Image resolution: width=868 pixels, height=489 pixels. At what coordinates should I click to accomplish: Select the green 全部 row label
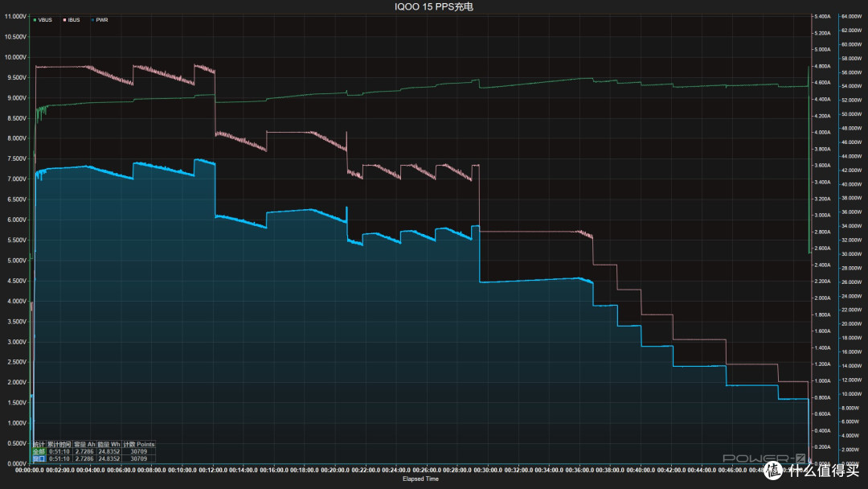point(39,451)
